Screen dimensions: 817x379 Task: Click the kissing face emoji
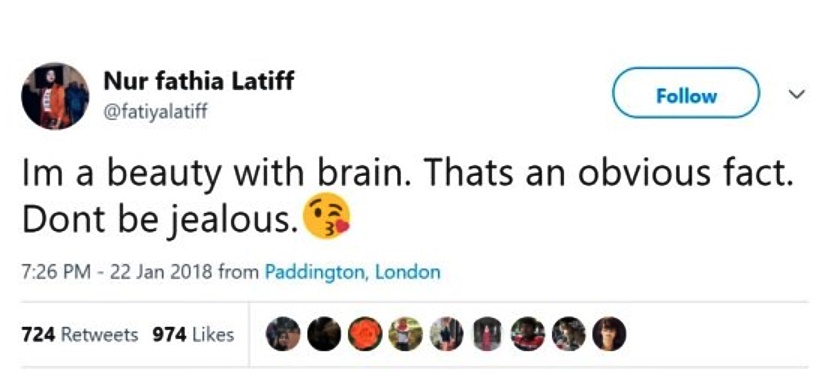click(327, 216)
